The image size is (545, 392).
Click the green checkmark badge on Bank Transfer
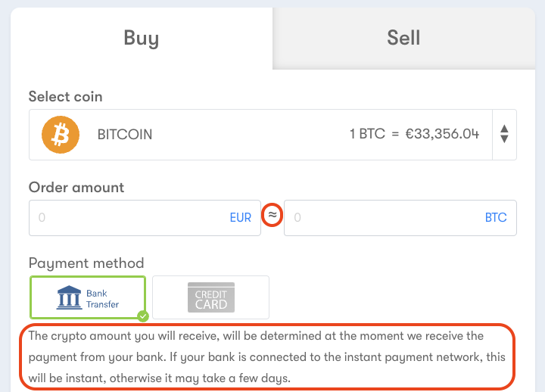(x=143, y=316)
